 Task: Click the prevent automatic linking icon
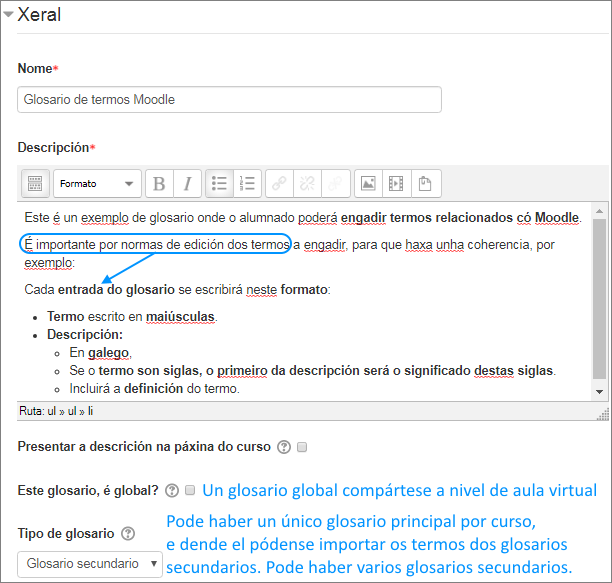(336, 183)
